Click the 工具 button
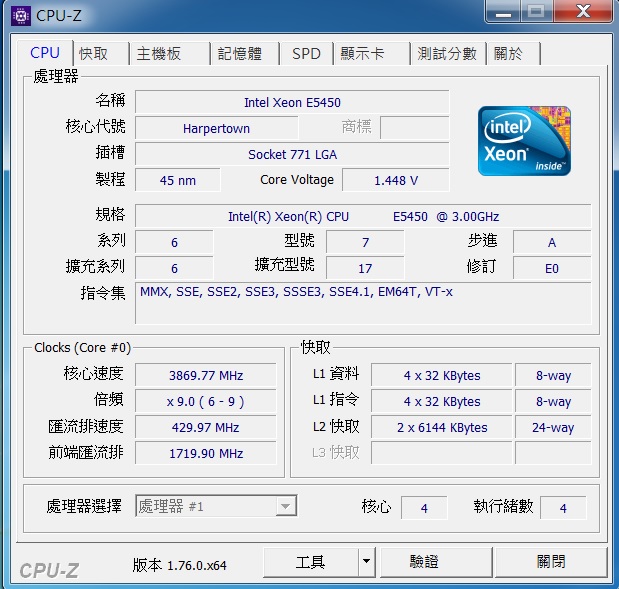Image resolution: width=619 pixels, height=589 pixels. coord(311,561)
